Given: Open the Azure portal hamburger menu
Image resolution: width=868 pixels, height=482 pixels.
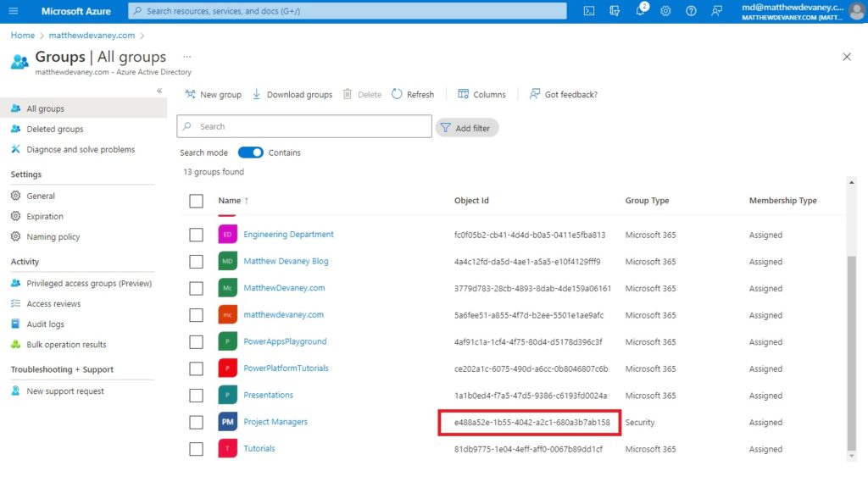Looking at the screenshot, I should (14, 11).
